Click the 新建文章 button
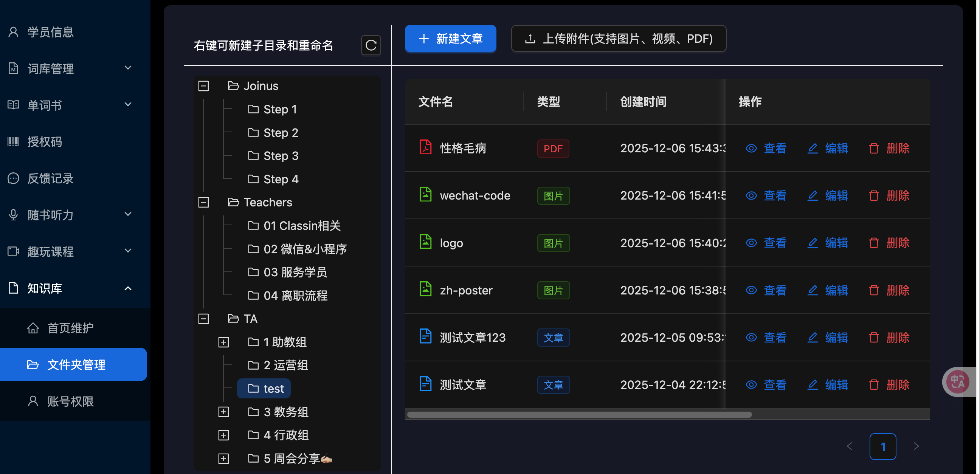 point(450,39)
